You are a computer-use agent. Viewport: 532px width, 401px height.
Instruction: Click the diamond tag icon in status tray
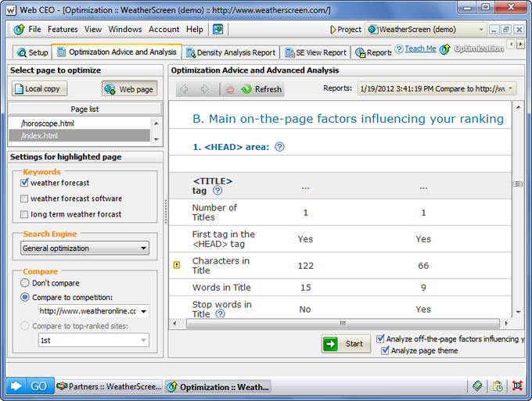pyautogui.click(x=477, y=385)
